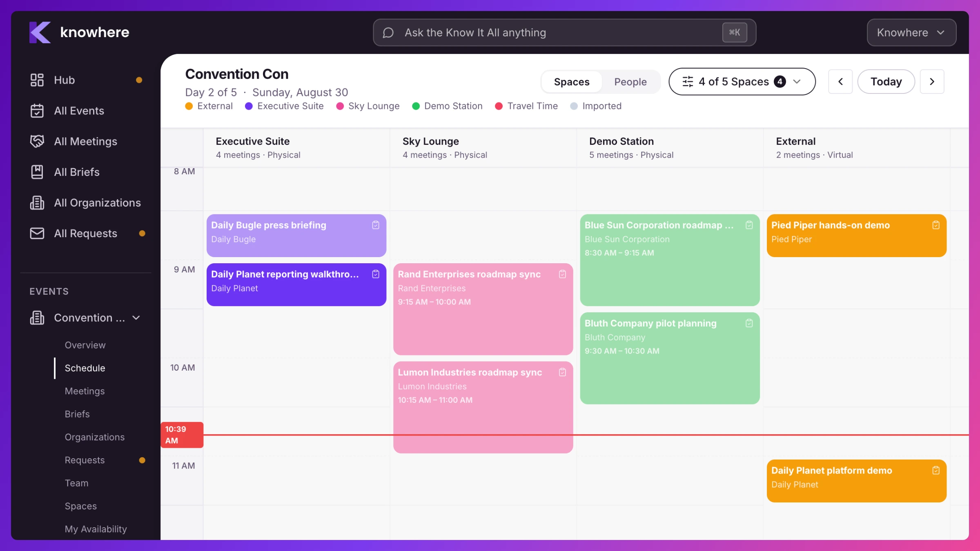980x551 pixels.
Task: Open the 4 of 5 Spaces filter dropdown
Action: pyautogui.click(x=742, y=82)
